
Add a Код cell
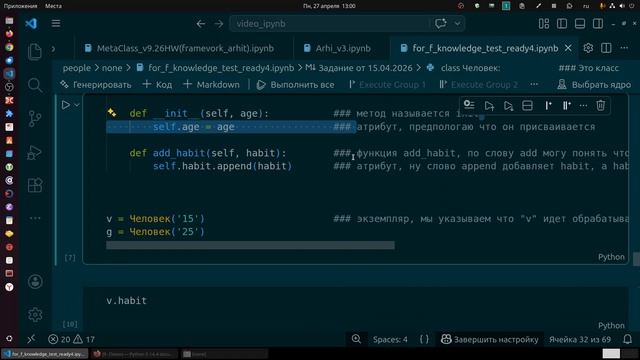pos(158,84)
